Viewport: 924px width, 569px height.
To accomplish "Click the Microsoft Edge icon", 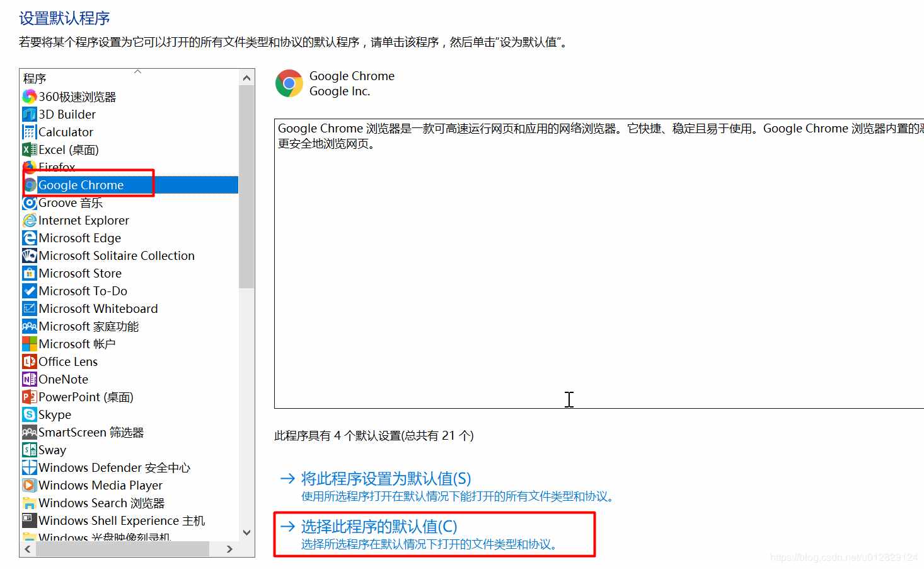I will tap(29, 238).
